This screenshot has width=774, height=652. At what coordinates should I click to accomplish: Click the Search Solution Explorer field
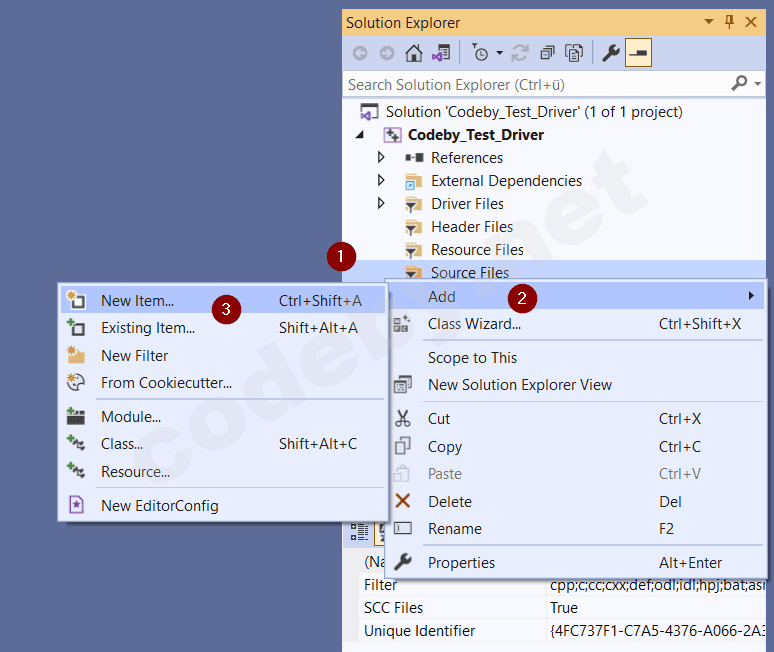click(x=535, y=85)
